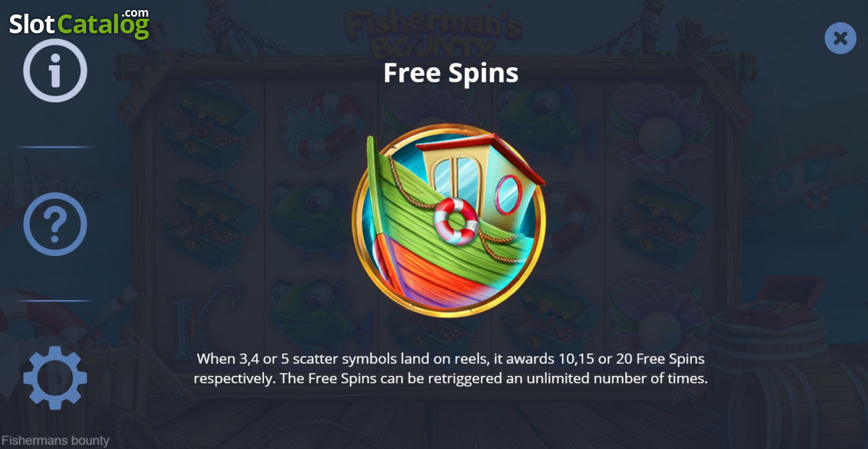Open the settings gear icon
Viewport: 868px width, 449px height.
point(55,378)
